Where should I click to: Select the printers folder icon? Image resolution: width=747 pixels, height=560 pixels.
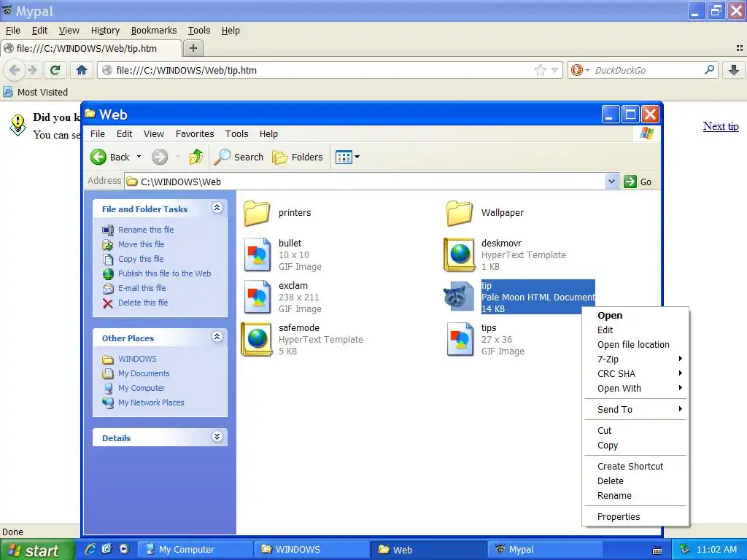[258, 213]
